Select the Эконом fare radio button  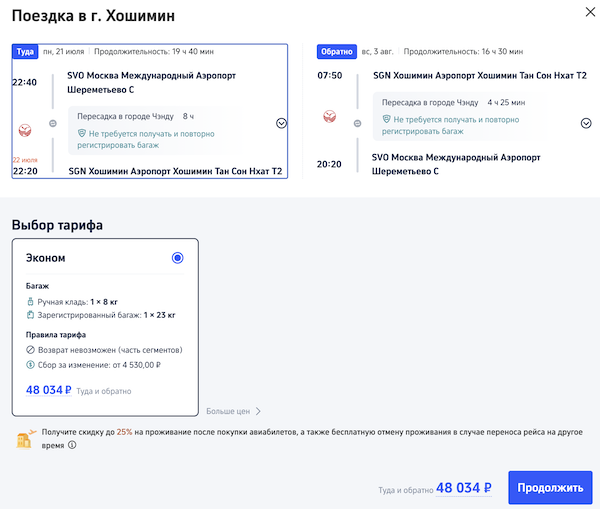pyautogui.click(x=178, y=258)
